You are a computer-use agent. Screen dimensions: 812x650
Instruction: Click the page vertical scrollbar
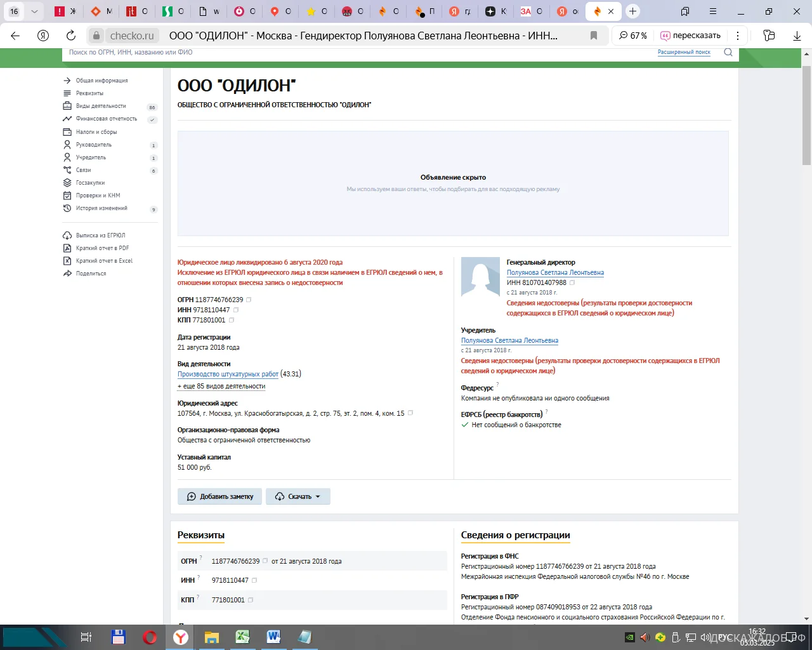pyautogui.click(x=806, y=114)
